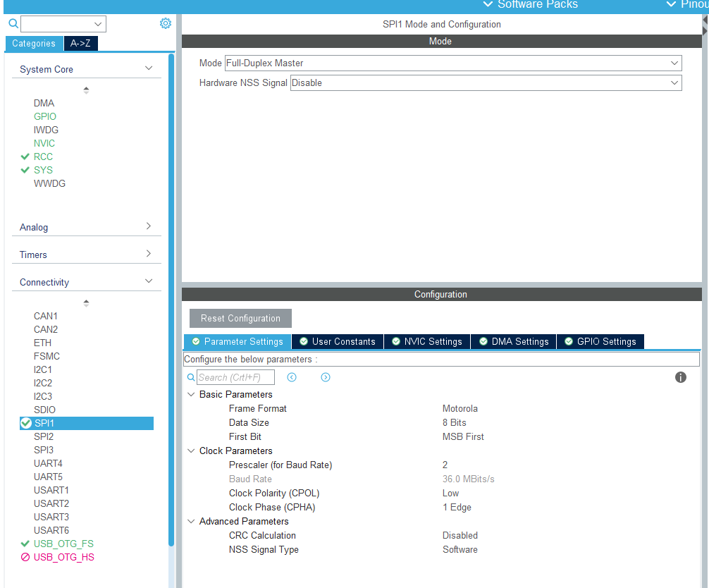Open the DMA Settings tab

(514, 341)
